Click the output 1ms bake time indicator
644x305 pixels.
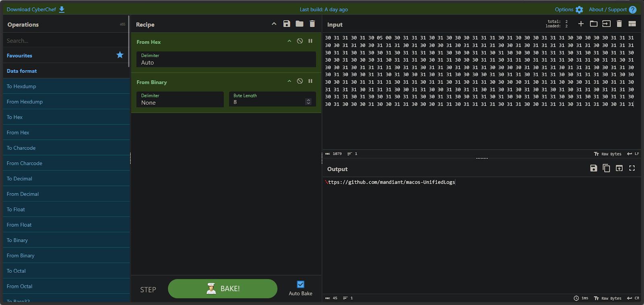(581, 298)
